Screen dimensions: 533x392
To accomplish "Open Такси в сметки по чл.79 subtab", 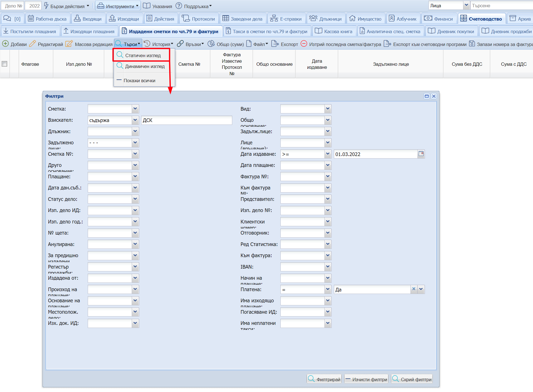I will click(267, 31).
